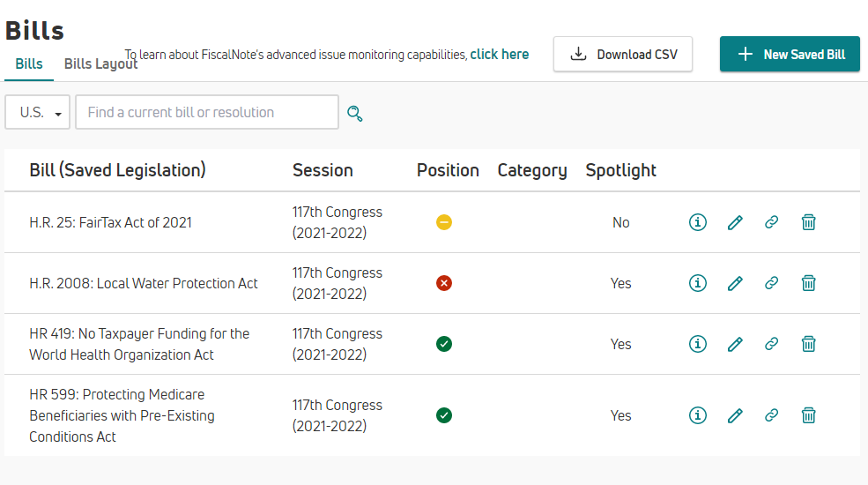Select the Bills tab

tap(29, 64)
